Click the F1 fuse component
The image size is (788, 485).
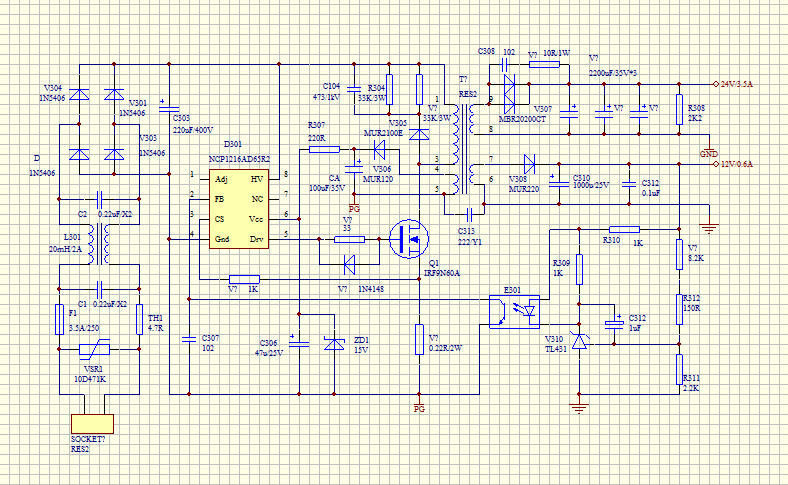coord(58,319)
